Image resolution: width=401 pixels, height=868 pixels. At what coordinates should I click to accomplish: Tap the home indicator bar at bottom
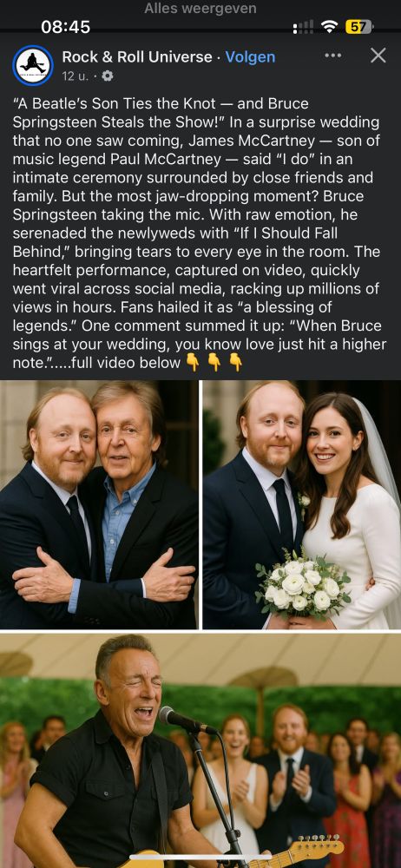click(200, 858)
